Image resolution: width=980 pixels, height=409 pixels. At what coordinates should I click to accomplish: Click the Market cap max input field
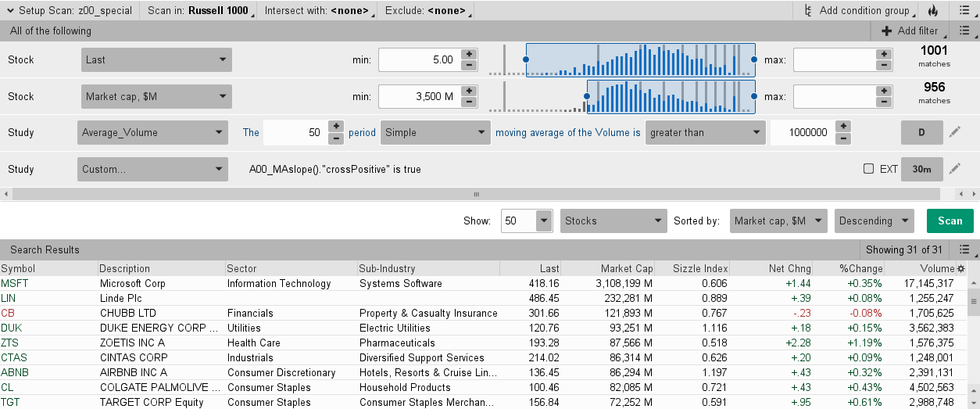pos(835,96)
